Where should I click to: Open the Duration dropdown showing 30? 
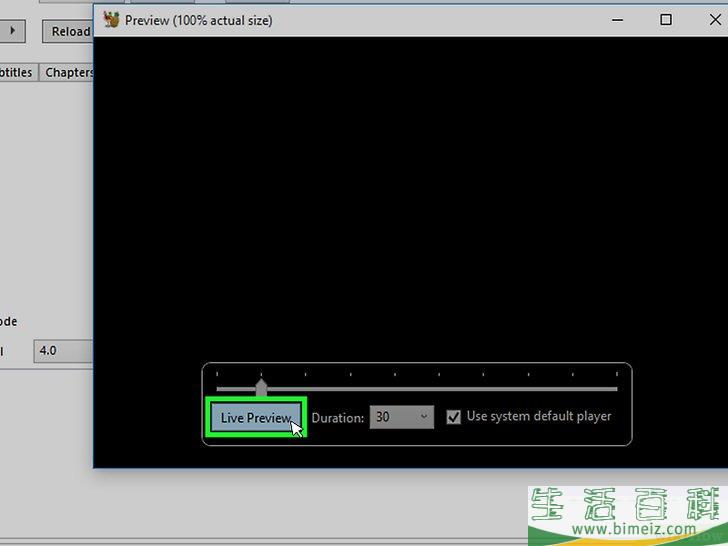[x=402, y=417]
